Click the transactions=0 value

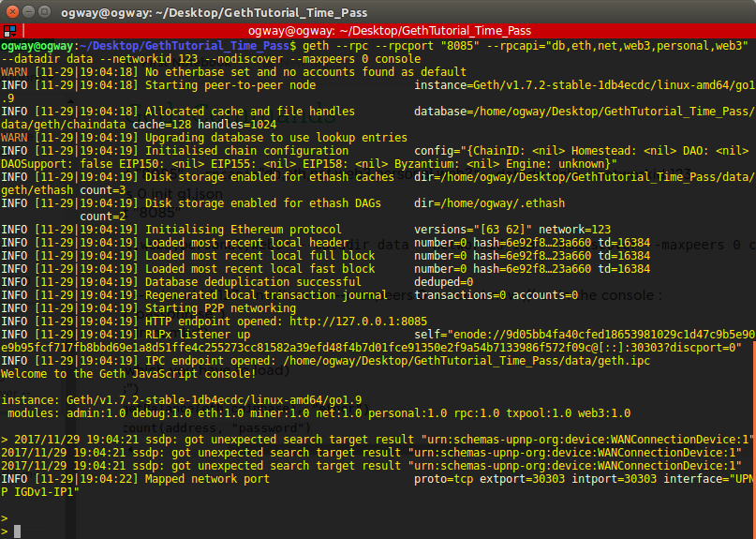(x=460, y=295)
